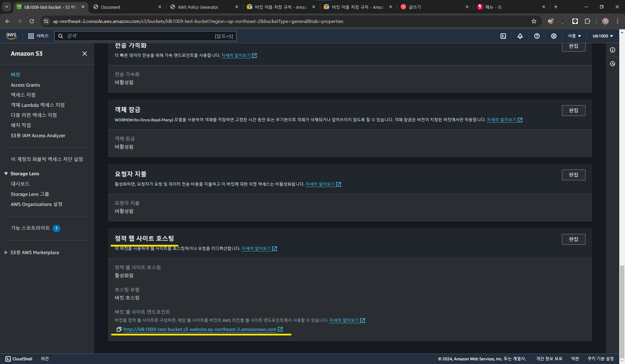Click 편집 for 정적 웹 사이트 호스팅
This screenshot has height=364, width=625.
click(573, 239)
